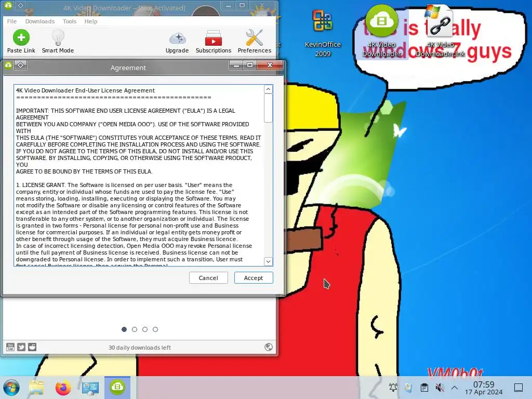Click license text scroll up arrow
The width and height of the screenshot is (532, 399).
268,89
